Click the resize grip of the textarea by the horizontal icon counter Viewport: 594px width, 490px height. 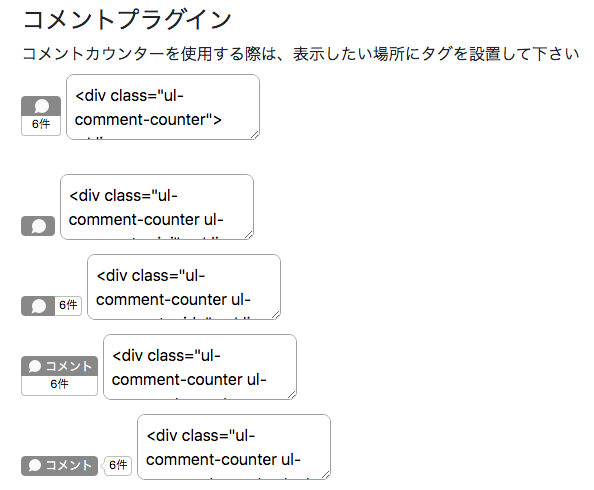click(276, 315)
